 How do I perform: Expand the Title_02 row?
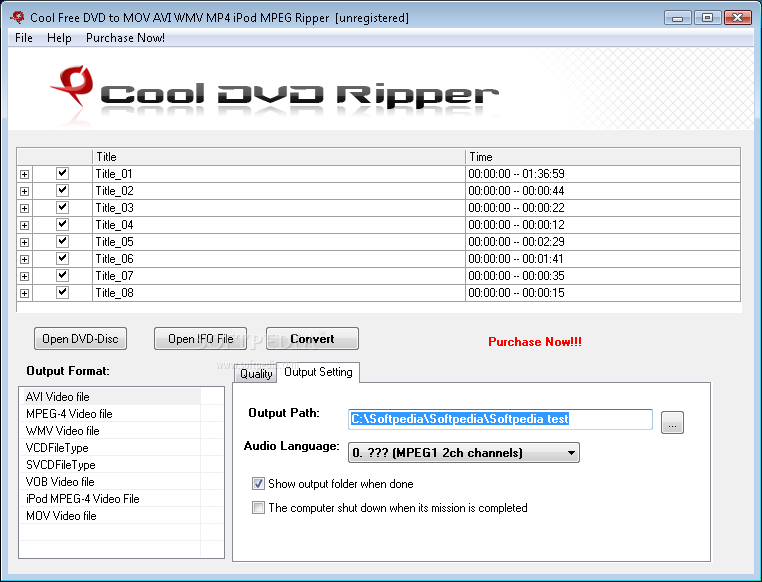pyautogui.click(x=24, y=191)
